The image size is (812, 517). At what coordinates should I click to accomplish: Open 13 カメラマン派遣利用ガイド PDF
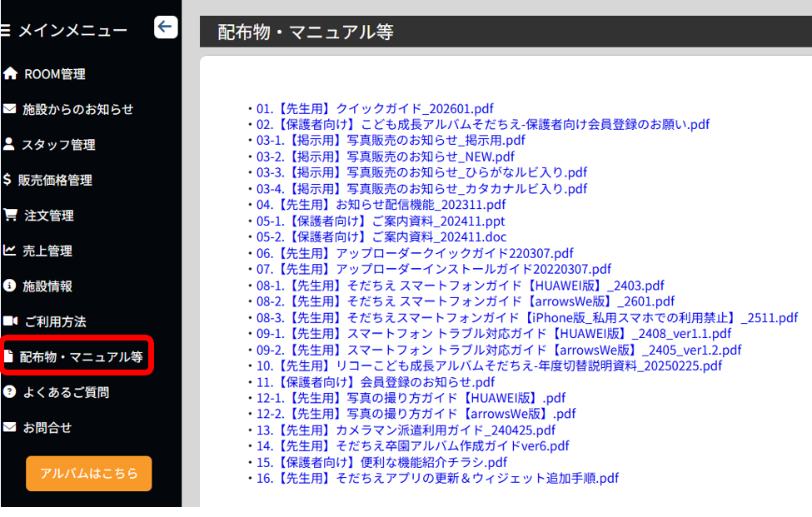(x=406, y=430)
